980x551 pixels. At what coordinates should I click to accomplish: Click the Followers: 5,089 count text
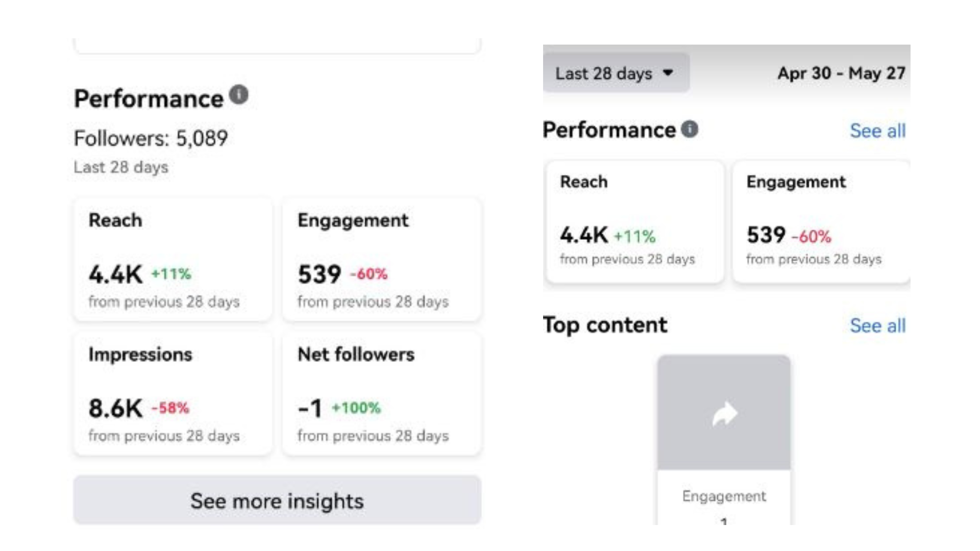click(151, 138)
